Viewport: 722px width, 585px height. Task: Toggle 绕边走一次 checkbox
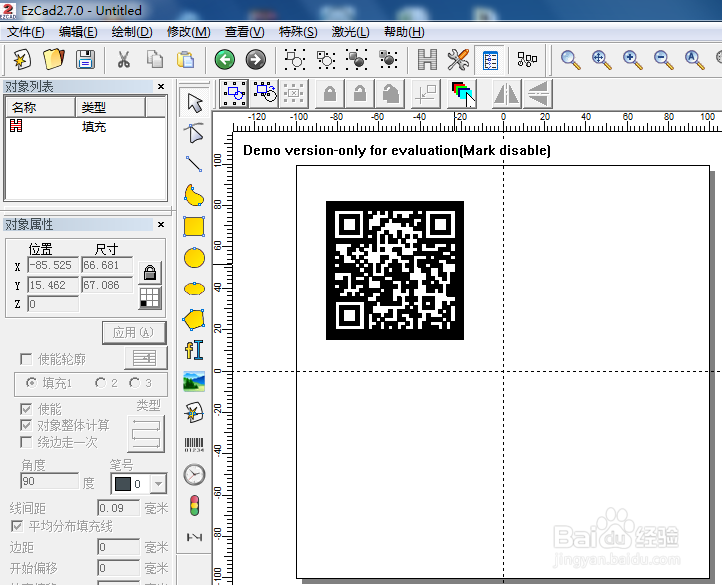click(x=26, y=443)
